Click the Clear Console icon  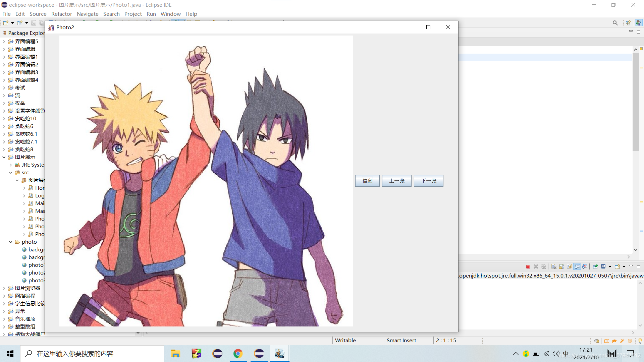tap(554, 266)
